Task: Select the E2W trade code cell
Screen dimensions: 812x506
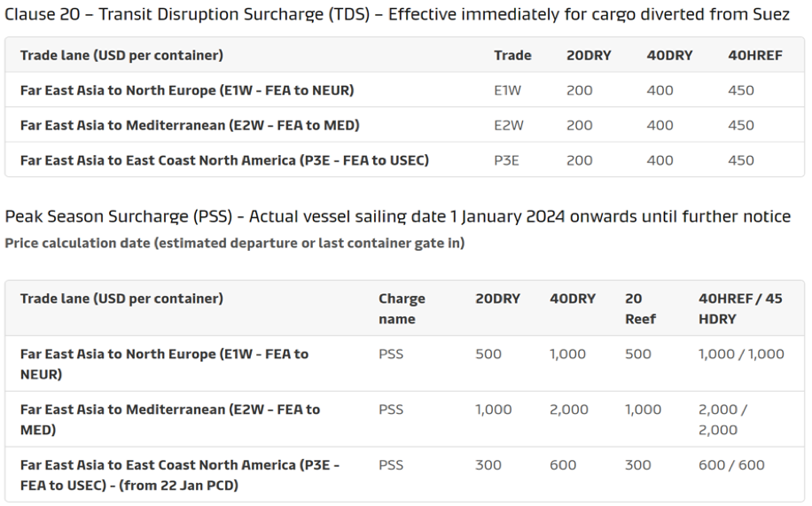Action: (509, 125)
